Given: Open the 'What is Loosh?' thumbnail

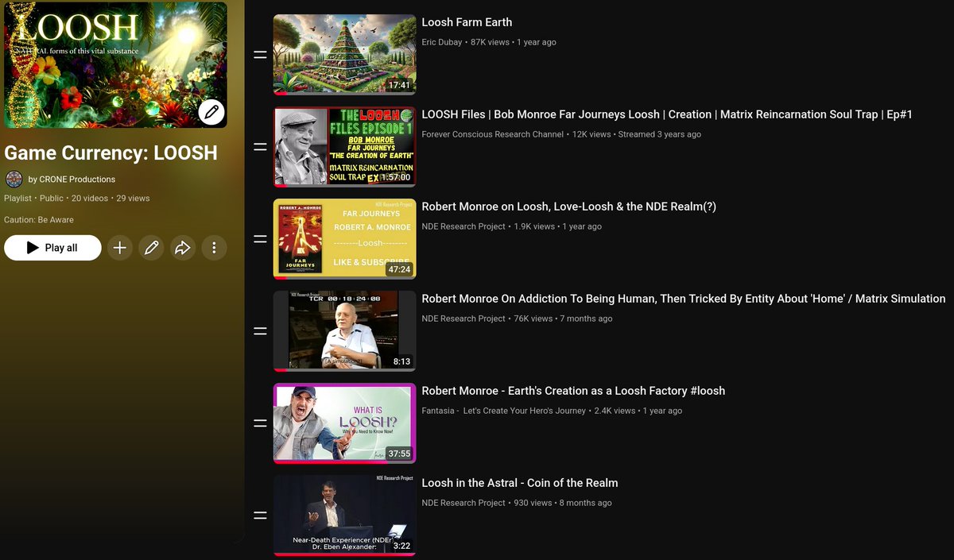Looking at the screenshot, I should pos(345,423).
